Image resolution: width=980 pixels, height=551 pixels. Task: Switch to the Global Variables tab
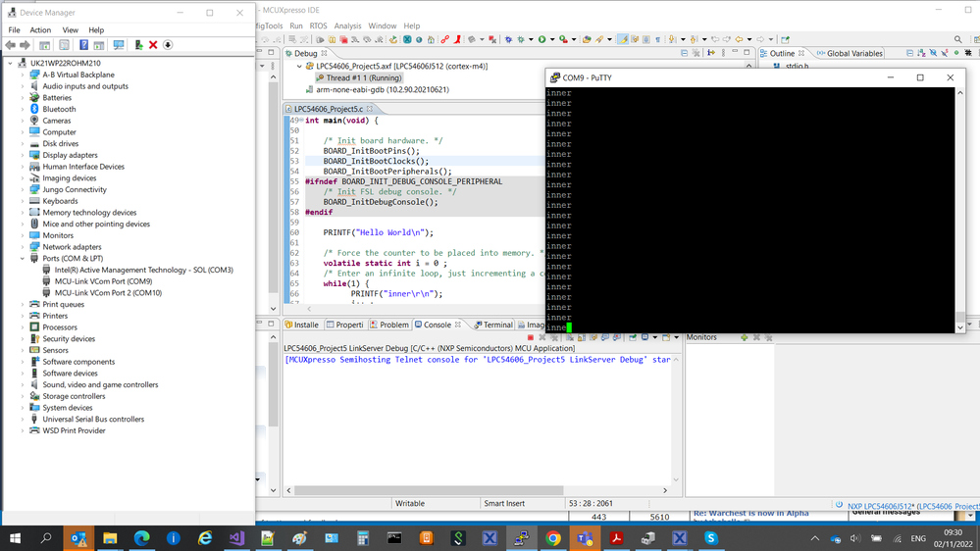click(850, 54)
